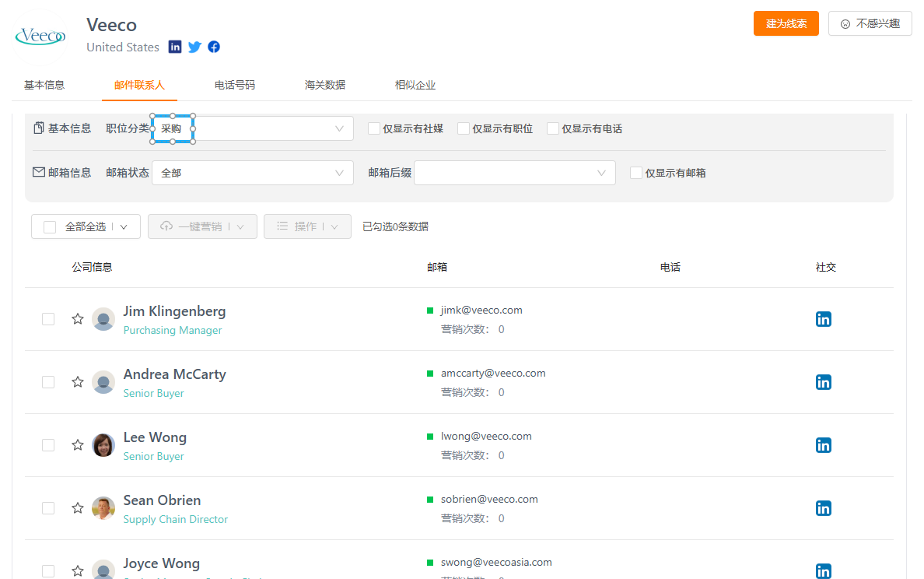Click the 电话 column header
Image resolution: width=924 pixels, height=579 pixels.
click(x=670, y=267)
